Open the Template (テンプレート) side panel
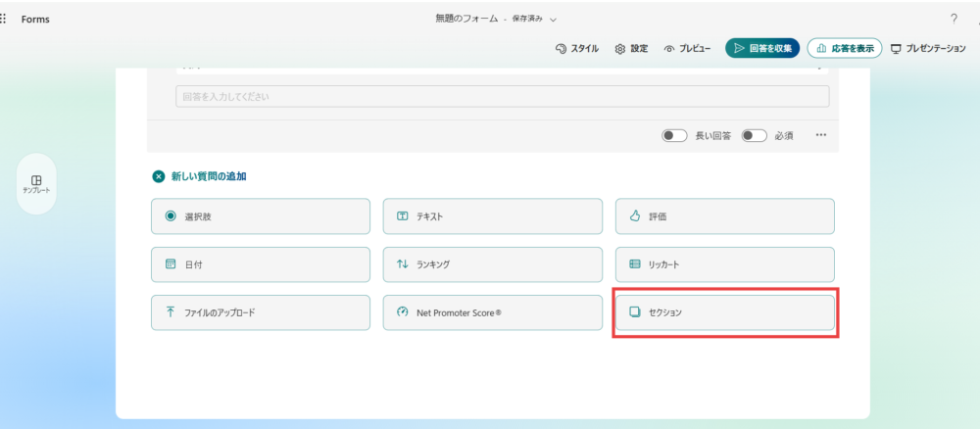The width and height of the screenshot is (980, 429). point(36,184)
